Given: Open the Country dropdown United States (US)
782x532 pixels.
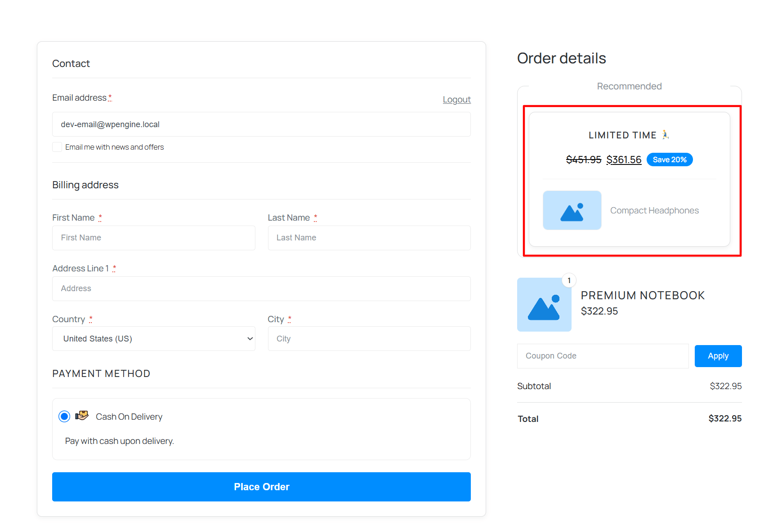Looking at the screenshot, I should [x=154, y=338].
